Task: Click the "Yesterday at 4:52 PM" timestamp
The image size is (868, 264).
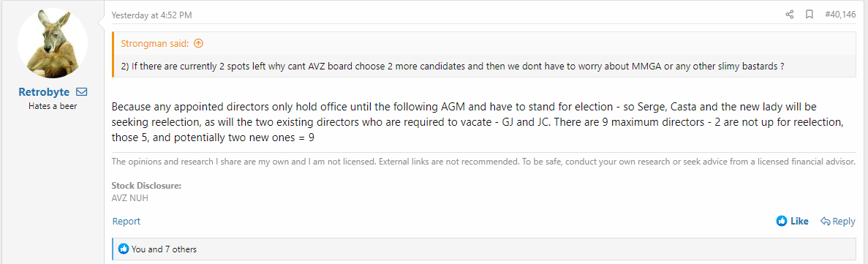Action: click(151, 15)
